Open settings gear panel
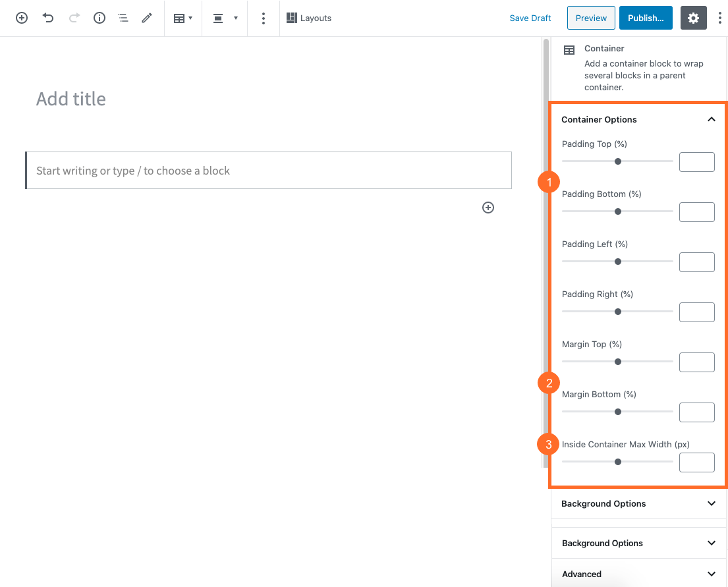728x587 pixels. [693, 18]
